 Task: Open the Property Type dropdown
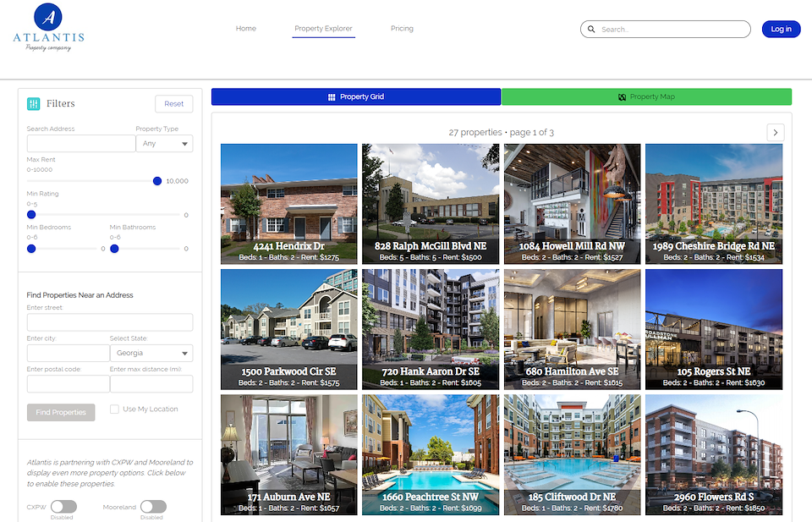pyautogui.click(x=164, y=144)
